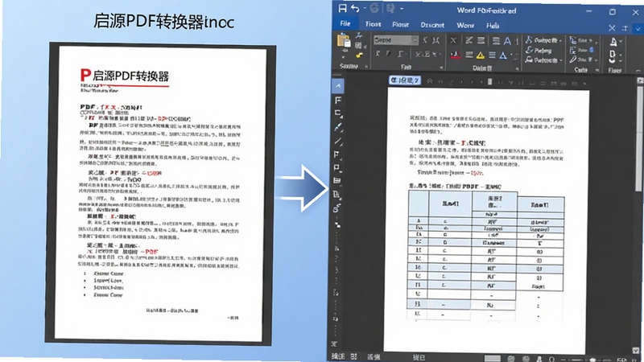Click the Undo arrow in Word's title bar

click(x=356, y=8)
